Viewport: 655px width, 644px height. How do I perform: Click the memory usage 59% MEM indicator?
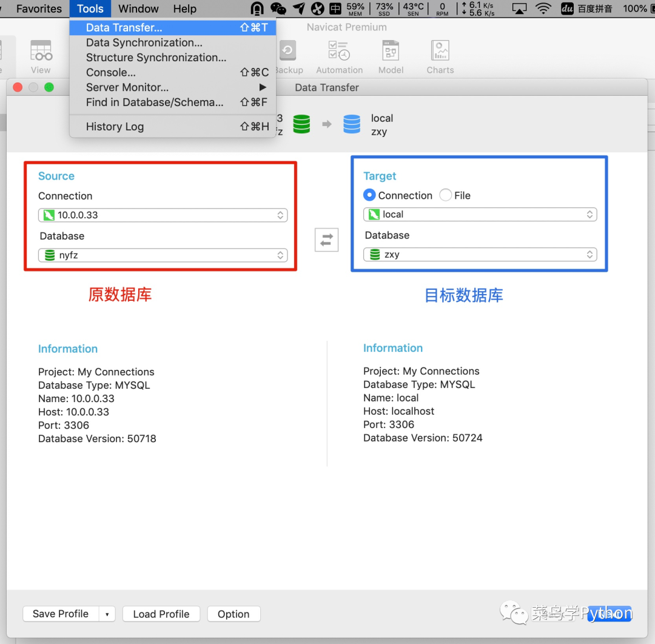pyautogui.click(x=355, y=8)
